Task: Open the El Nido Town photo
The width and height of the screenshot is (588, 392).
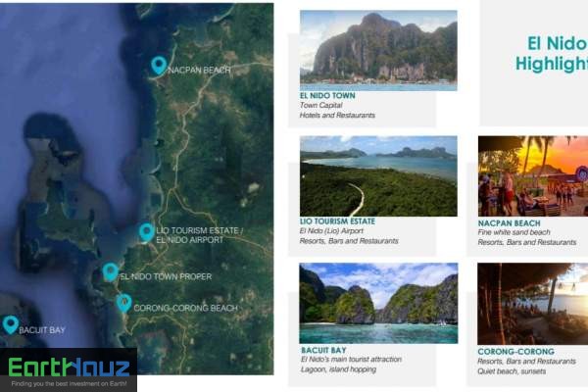Action: coord(378,50)
